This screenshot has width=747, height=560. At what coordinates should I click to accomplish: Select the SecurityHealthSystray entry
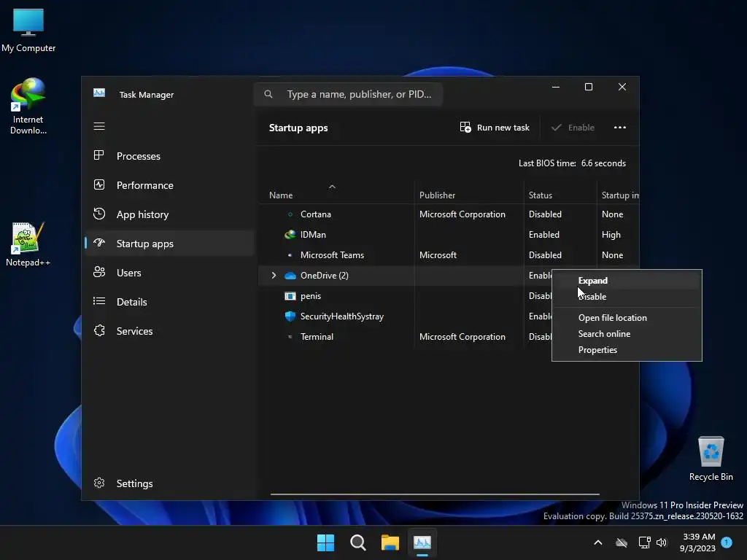click(405, 316)
